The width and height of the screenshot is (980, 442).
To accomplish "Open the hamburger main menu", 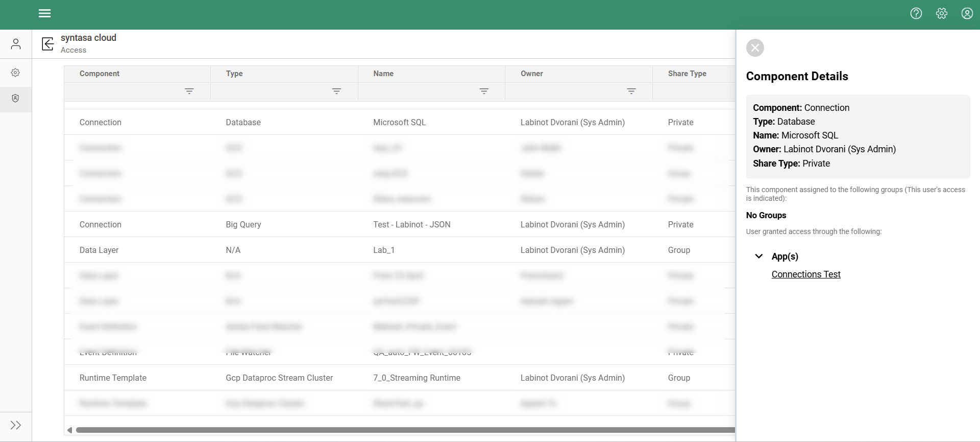I will click(45, 13).
